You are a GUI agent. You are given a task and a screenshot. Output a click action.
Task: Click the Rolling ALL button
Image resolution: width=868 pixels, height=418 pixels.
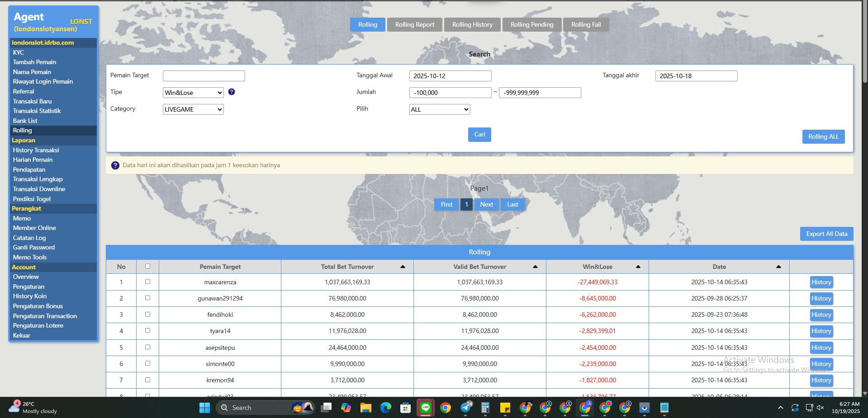click(x=823, y=136)
